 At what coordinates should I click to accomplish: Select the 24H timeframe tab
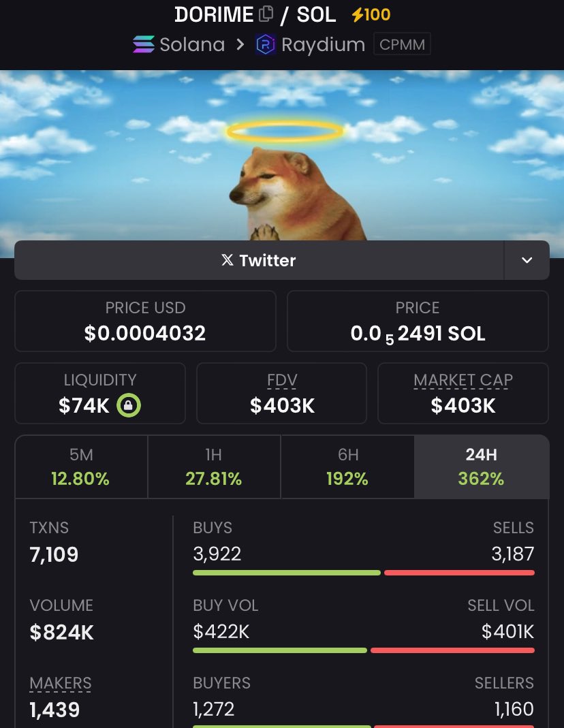(x=482, y=466)
